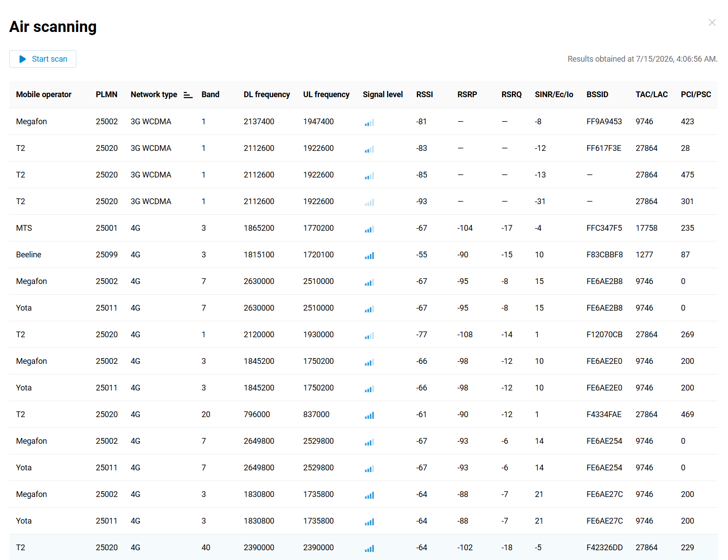Click signal icon in T2 band 40 row
This screenshot has width=728, height=560.
click(369, 548)
